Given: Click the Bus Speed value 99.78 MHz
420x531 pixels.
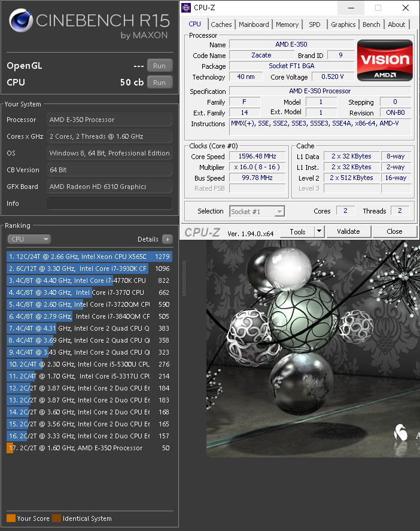Looking at the screenshot, I should [257, 178].
